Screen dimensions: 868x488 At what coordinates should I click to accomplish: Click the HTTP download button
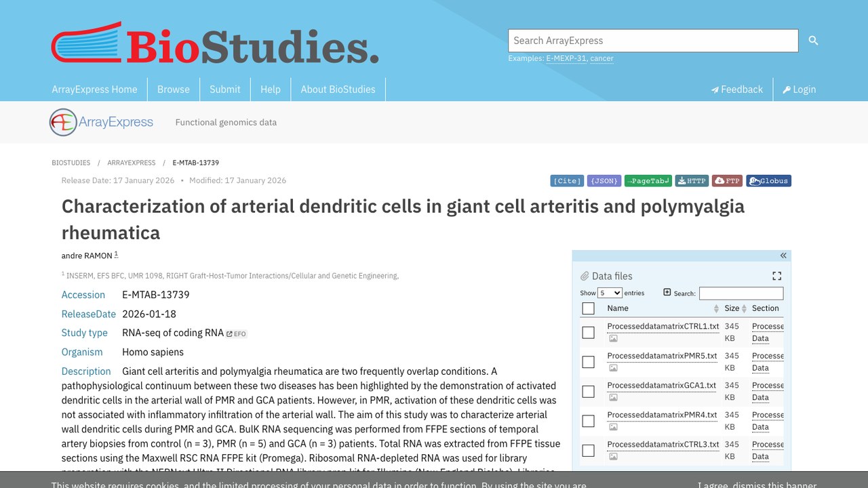tap(692, 181)
